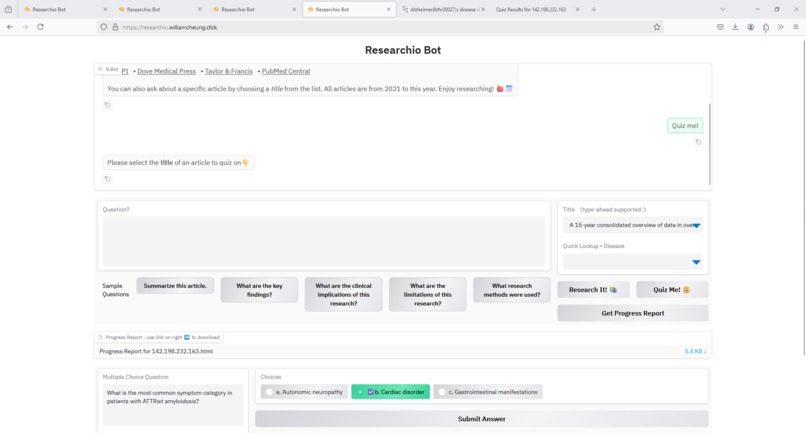Click the shield tracking protection icon
Image resolution: width=806 pixels, height=433 pixels.
(104, 27)
